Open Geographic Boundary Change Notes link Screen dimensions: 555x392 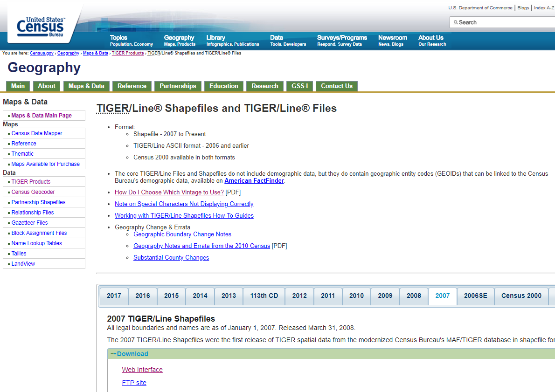pos(182,234)
